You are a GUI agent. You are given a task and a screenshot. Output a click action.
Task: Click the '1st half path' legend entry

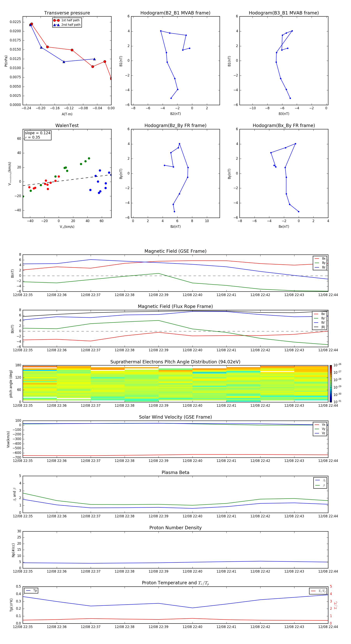(x=66, y=20)
